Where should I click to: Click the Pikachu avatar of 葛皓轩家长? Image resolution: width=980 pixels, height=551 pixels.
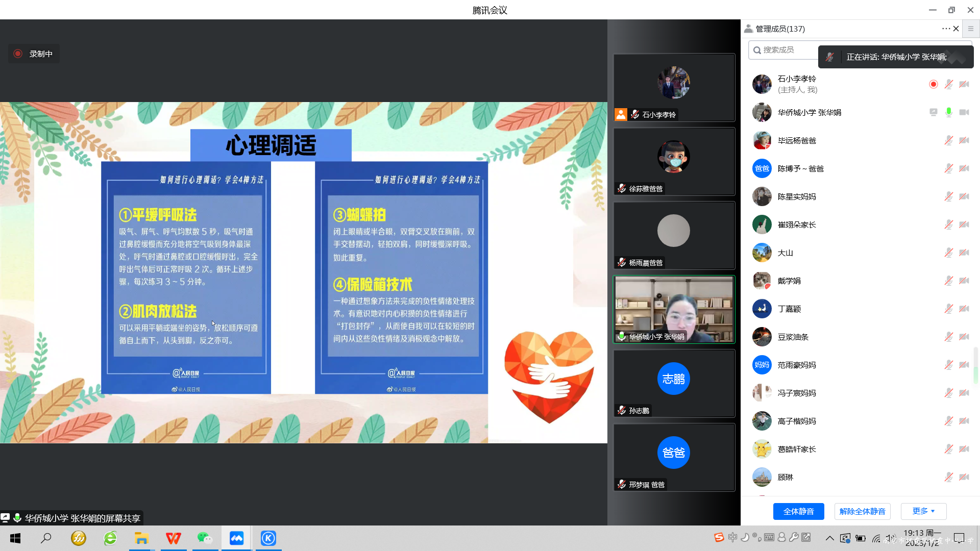[x=762, y=449]
